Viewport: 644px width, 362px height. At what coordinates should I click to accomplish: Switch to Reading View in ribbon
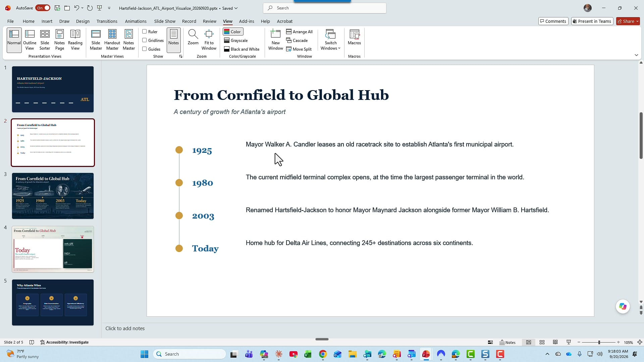(75, 40)
